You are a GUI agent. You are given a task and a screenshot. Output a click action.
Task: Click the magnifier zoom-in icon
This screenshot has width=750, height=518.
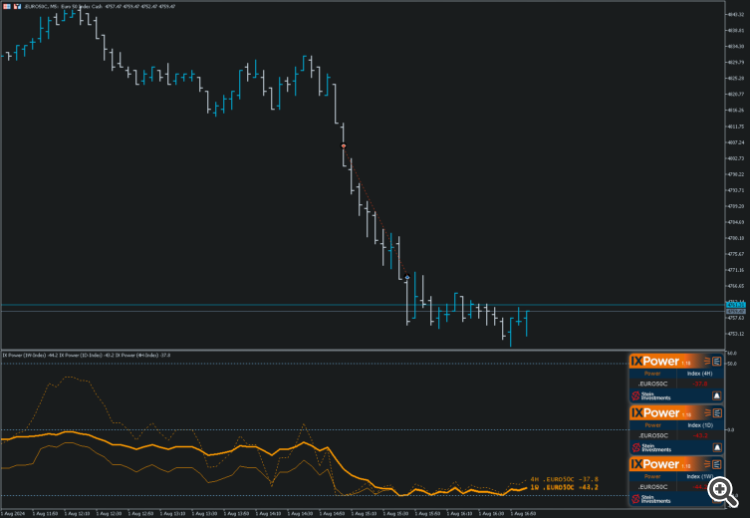coord(721,491)
